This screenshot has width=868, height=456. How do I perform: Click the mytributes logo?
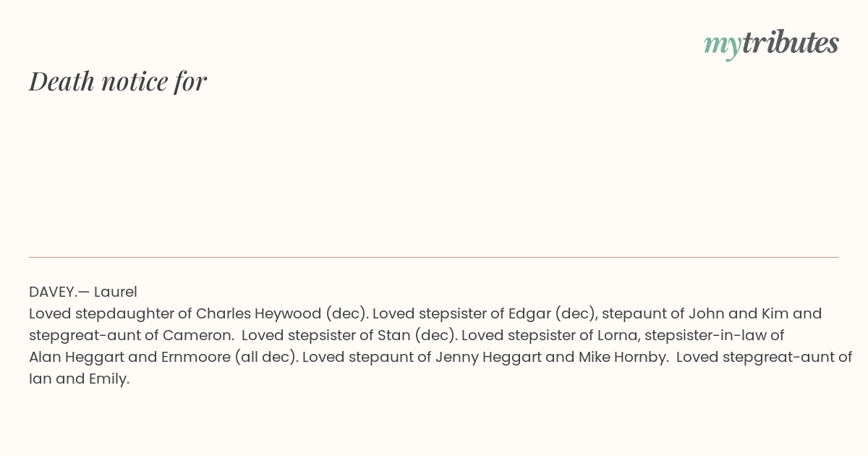click(771, 43)
